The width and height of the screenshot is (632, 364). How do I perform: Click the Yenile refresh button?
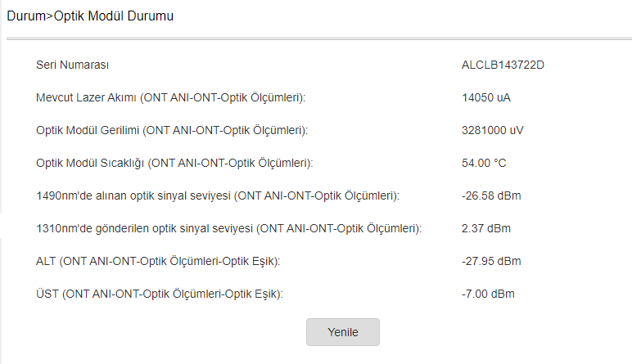342,332
